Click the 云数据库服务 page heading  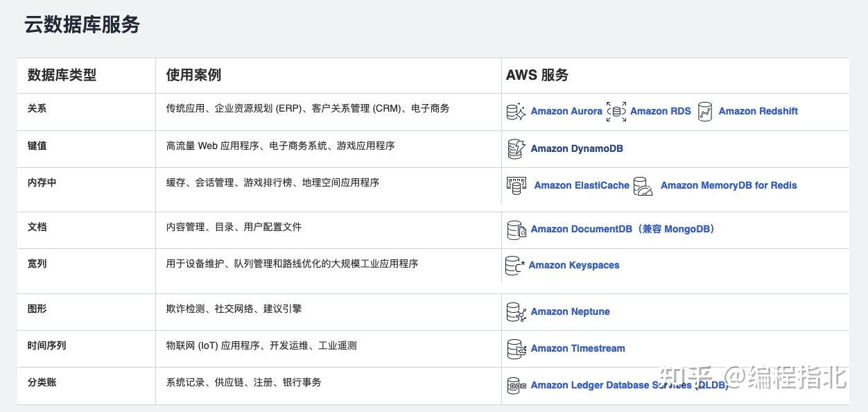click(83, 25)
